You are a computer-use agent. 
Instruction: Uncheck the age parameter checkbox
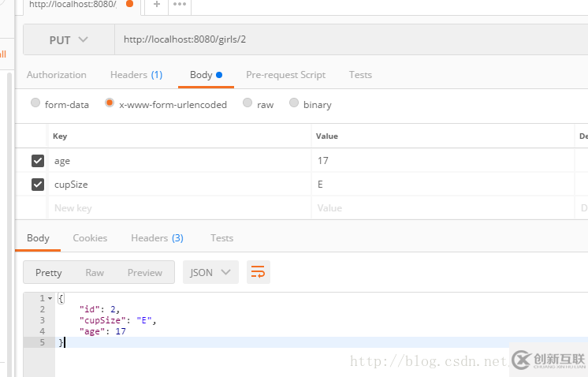click(38, 161)
